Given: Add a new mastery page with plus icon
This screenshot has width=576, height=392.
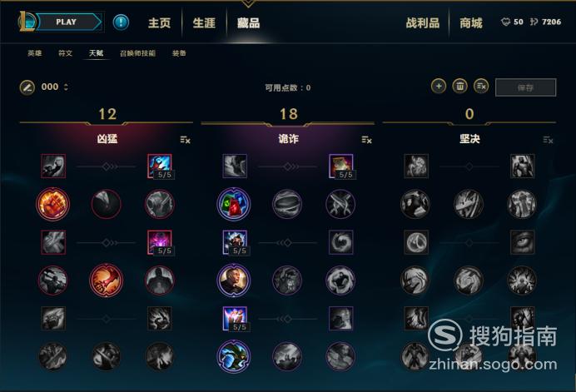Looking at the screenshot, I should point(439,87).
